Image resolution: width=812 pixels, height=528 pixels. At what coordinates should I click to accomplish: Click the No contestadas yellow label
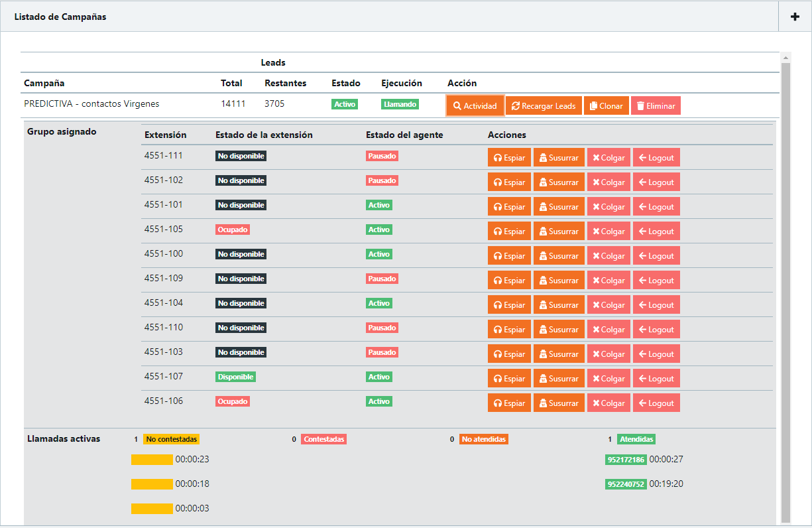click(x=171, y=439)
